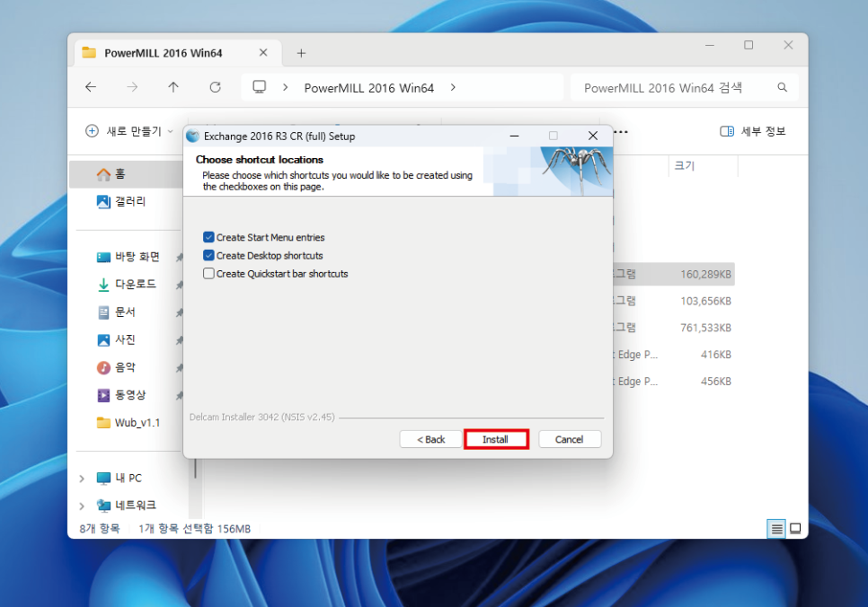Screen dimensions: 868x607
Task: Minimize the File Explorer window
Action: click(710, 45)
